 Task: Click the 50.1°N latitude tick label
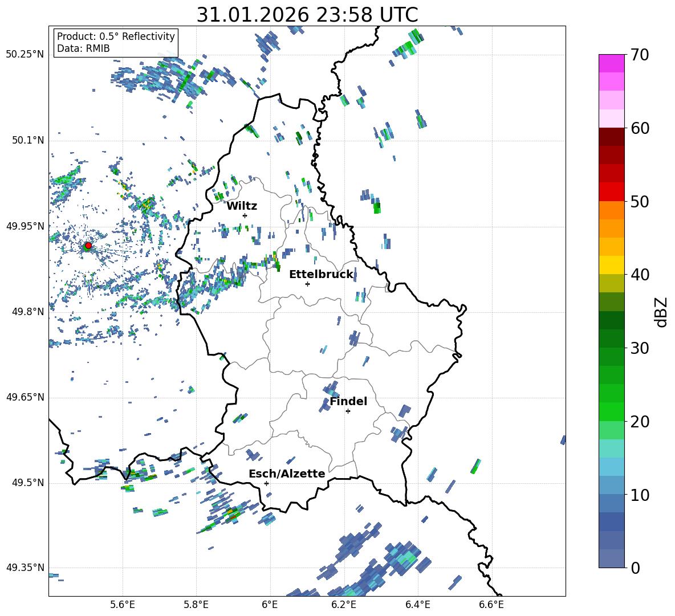25,141
